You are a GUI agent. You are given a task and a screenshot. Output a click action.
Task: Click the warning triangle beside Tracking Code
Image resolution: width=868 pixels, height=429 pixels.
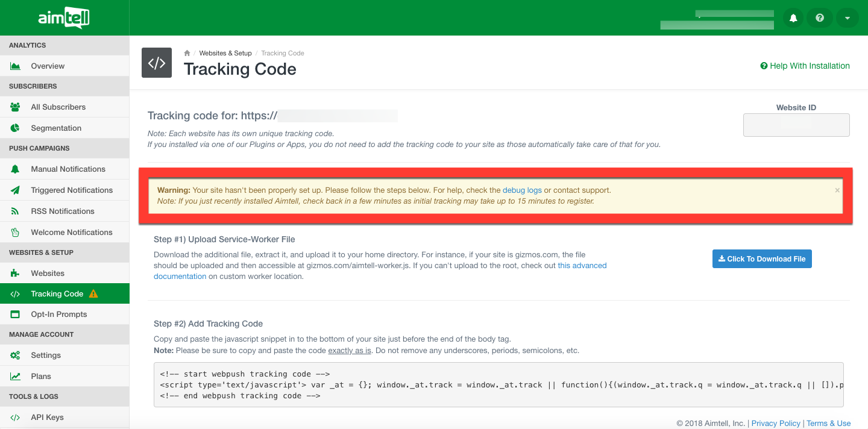point(93,294)
